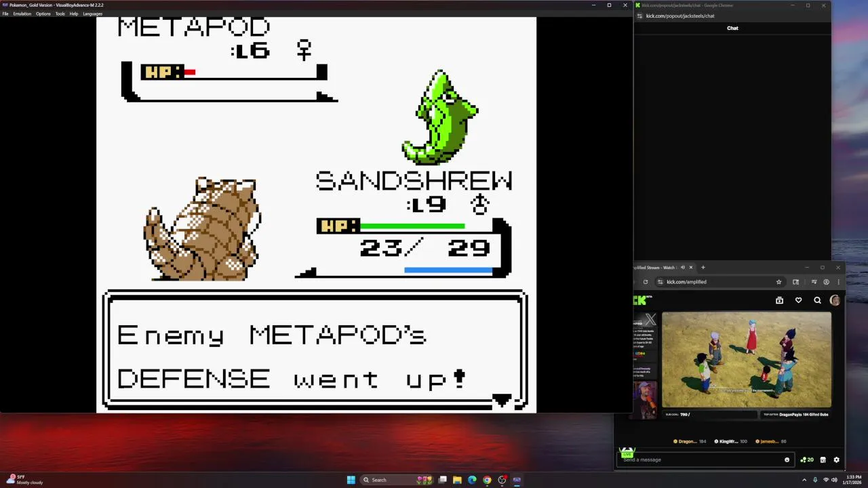
Task: Open Chrome extensions puzzle icon
Action: [x=795, y=282]
